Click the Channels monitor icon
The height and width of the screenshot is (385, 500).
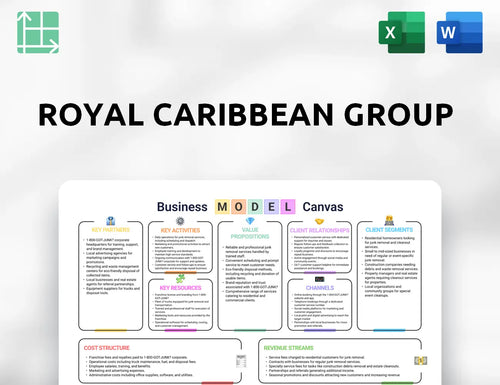pos(319,279)
